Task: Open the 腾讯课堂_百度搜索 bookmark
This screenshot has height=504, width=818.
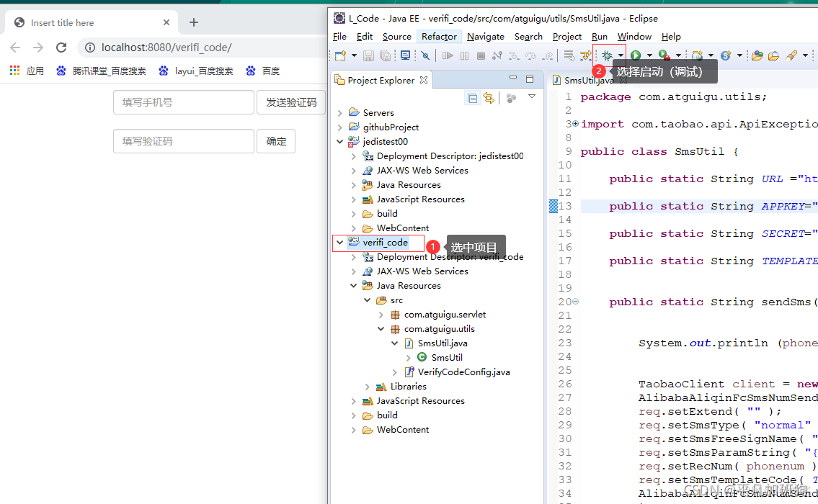Action: 102,71
